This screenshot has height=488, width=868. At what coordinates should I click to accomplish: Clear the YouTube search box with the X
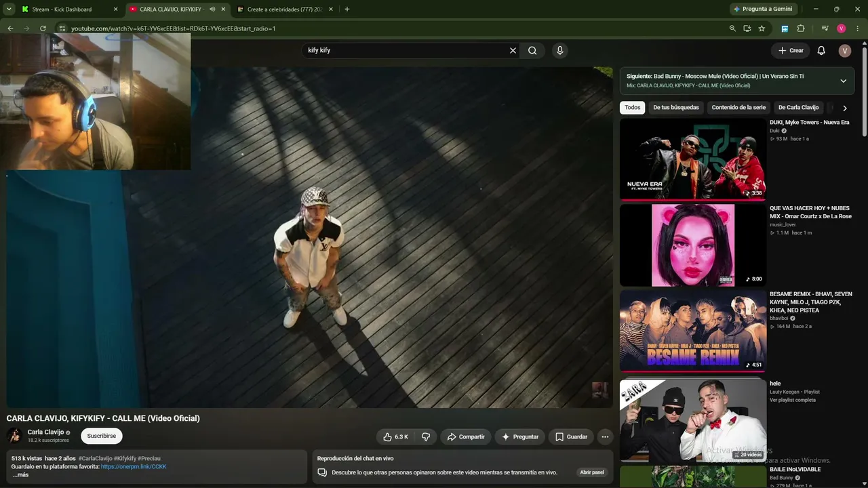pyautogui.click(x=513, y=50)
